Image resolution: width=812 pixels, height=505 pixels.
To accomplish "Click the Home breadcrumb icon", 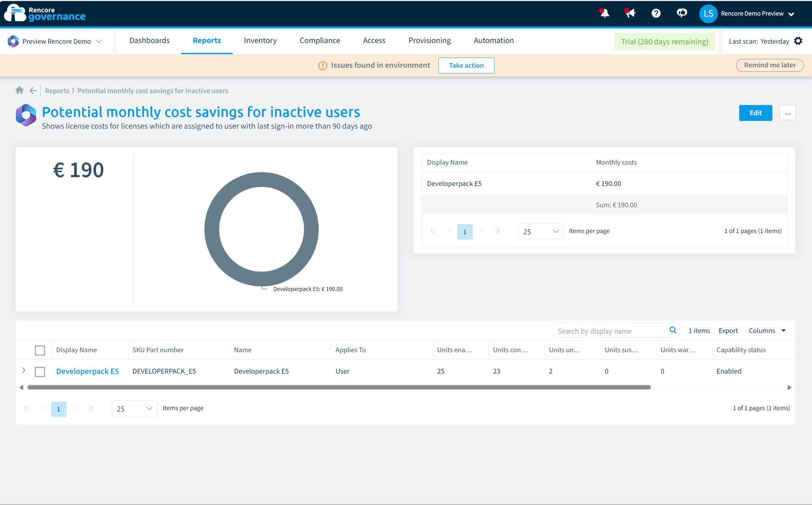I will click(x=19, y=91).
